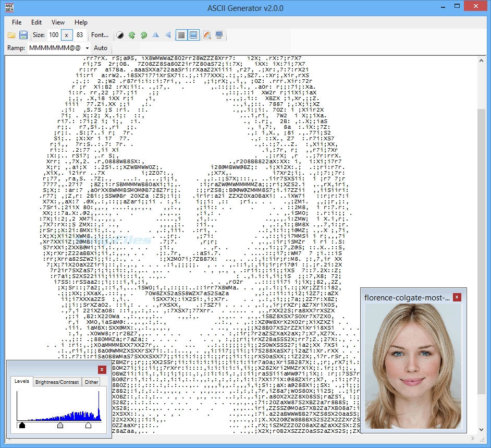Save the ASCII output via the save icon

[x=23, y=35]
